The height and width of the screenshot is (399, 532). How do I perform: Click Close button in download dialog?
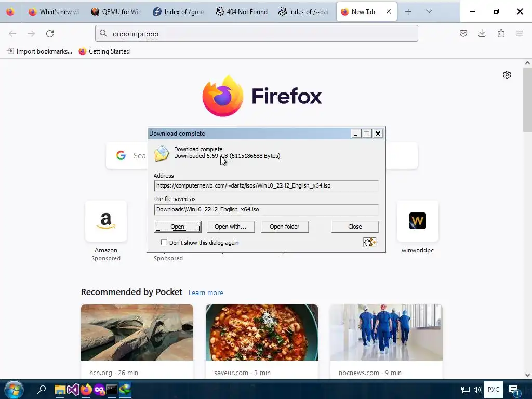click(x=355, y=227)
